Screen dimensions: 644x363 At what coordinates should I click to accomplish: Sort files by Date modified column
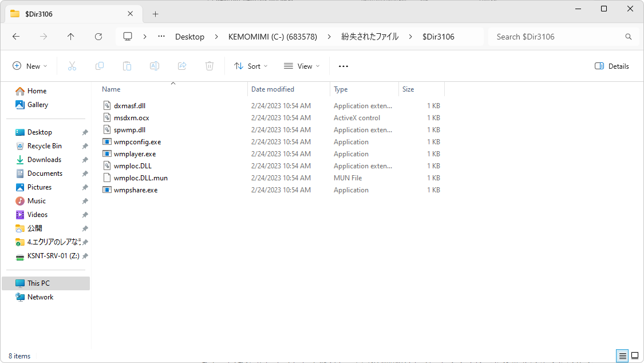pyautogui.click(x=272, y=89)
